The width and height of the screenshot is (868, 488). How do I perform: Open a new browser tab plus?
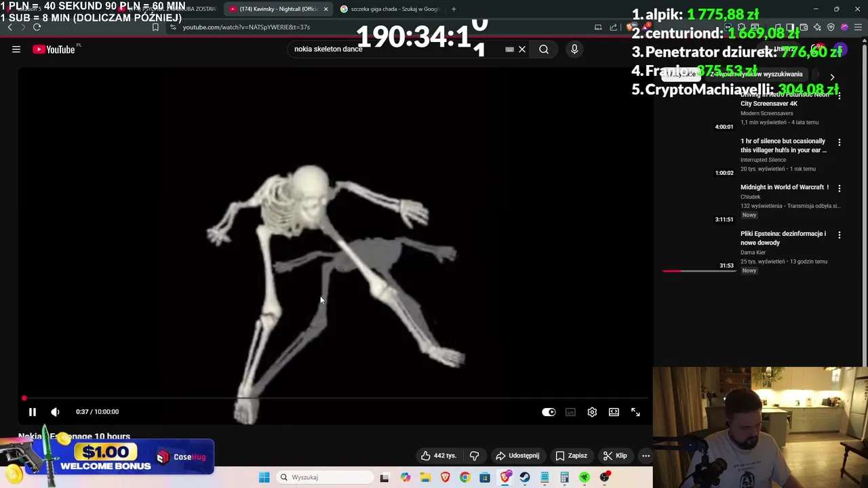pos(454,9)
